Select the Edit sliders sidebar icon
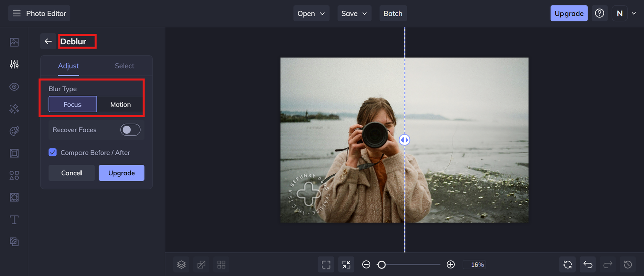 [14, 64]
